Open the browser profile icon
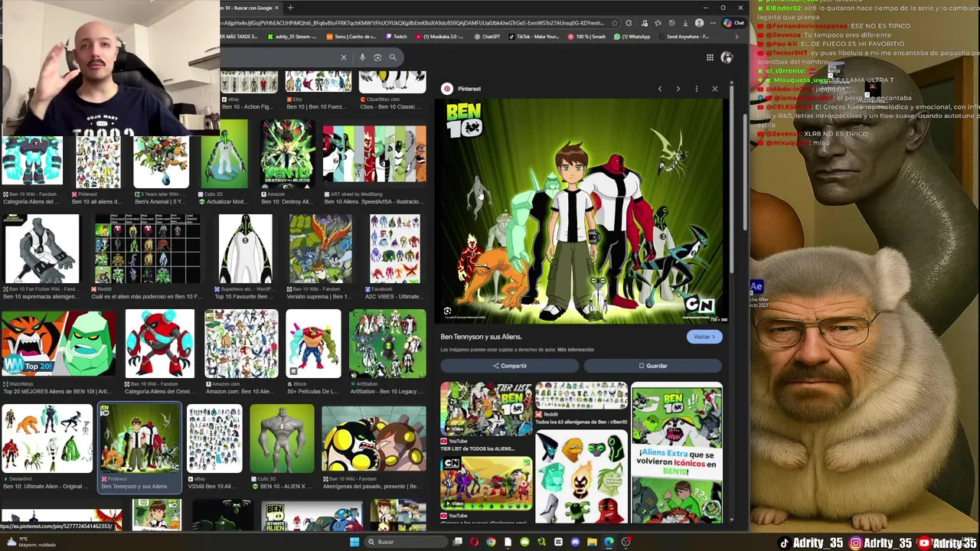This screenshot has height=551, width=980. [699, 23]
